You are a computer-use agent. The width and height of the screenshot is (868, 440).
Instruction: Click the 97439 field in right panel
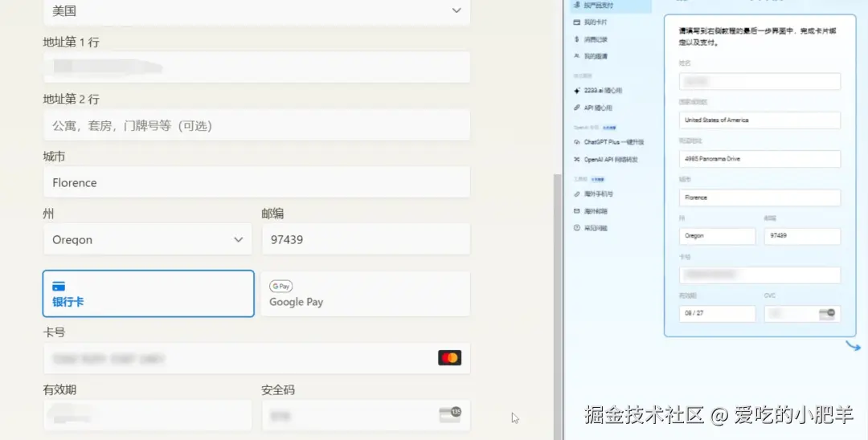802,236
